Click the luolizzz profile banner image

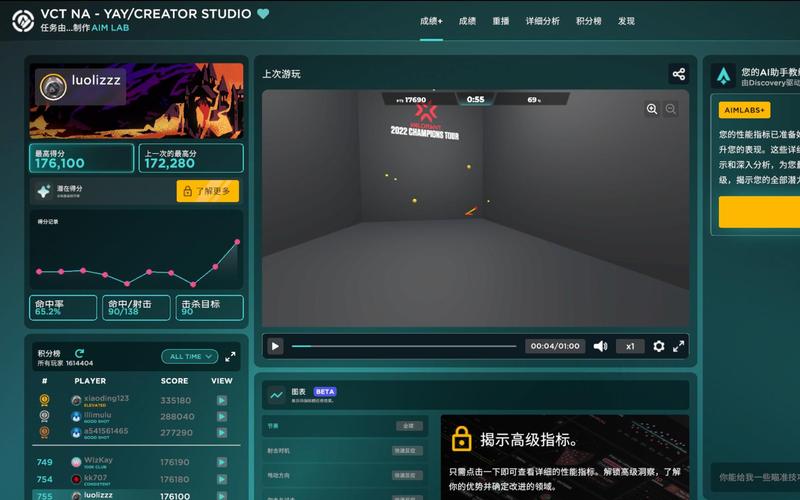click(137, 101)
